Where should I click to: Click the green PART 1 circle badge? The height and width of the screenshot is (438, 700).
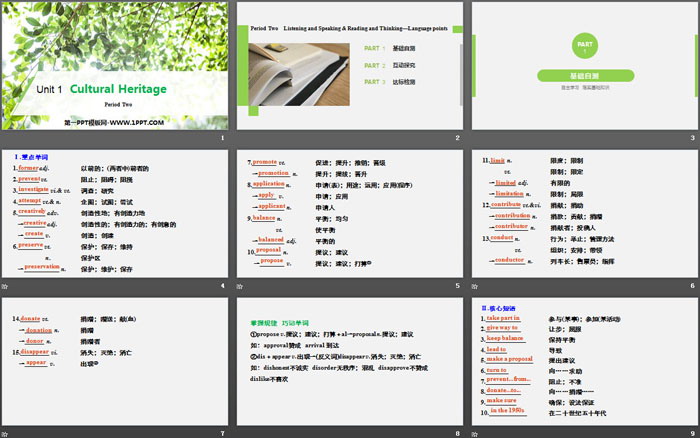(x=587, y=47)
